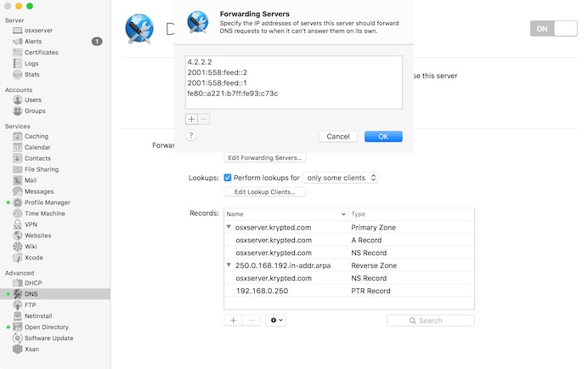Click the records Search field

click(x=431, y=321)
